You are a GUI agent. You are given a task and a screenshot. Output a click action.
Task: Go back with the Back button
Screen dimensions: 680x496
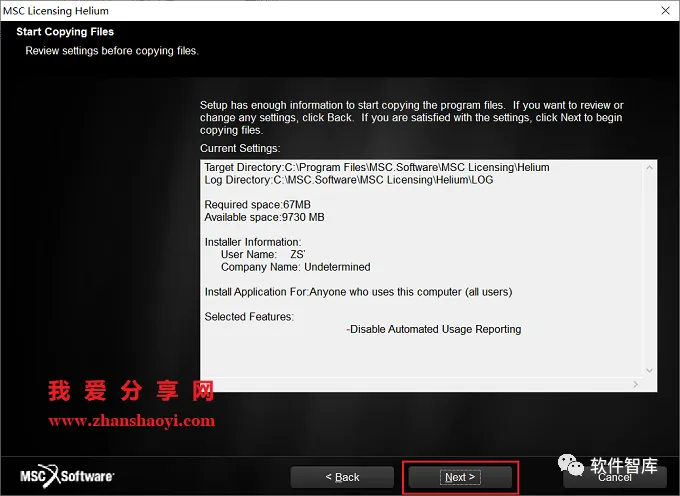[342, 477]
